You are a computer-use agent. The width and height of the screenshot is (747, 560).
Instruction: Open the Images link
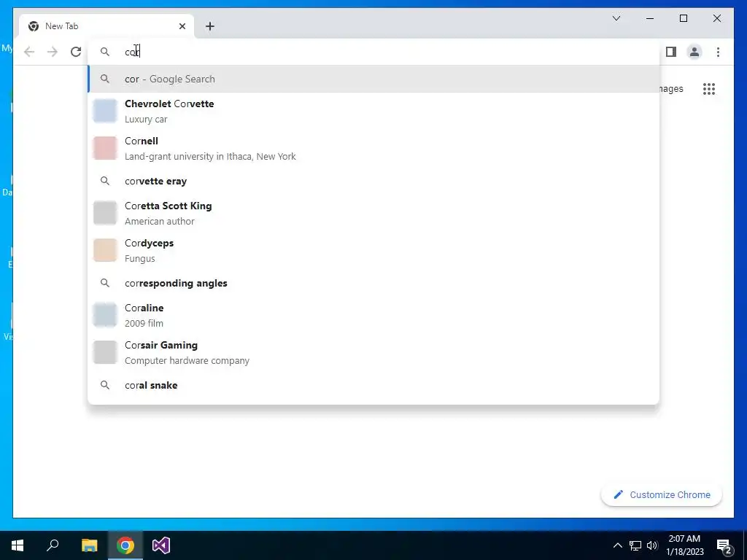pos(672,89)
